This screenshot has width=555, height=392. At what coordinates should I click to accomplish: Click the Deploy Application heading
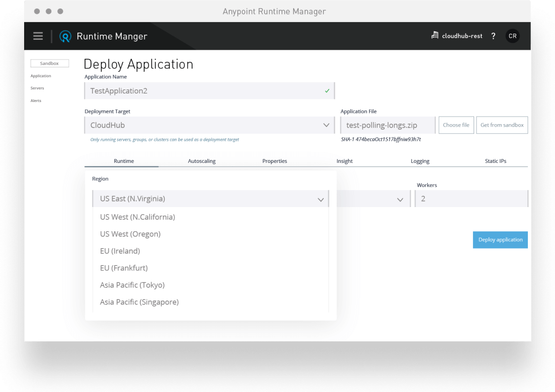(138, 64)
